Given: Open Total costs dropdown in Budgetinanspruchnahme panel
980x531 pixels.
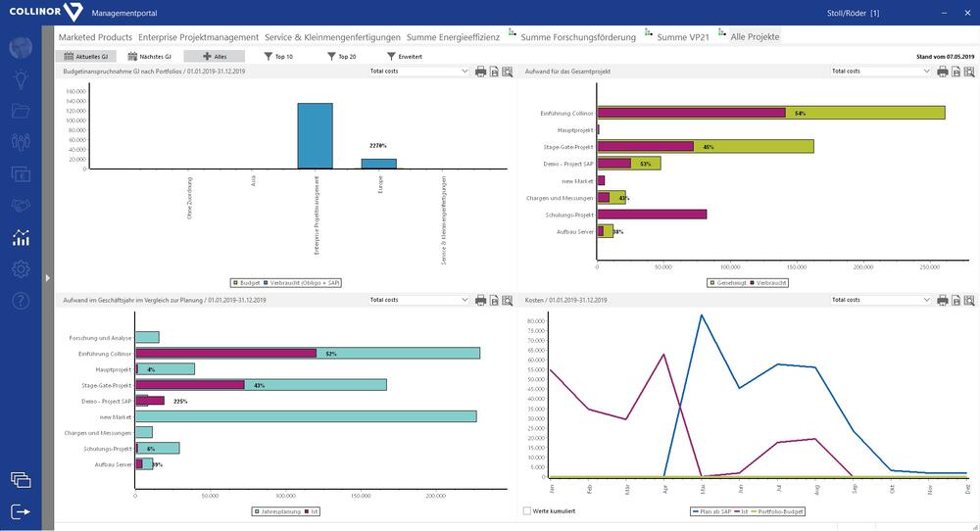Looking at the screenshot, I should click(419, 72).
